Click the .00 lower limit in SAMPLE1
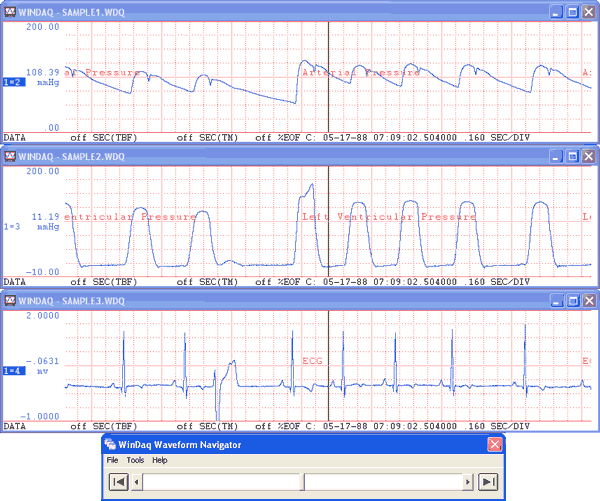The width and height of the screenshot is (600, 501). tap(52, 128)
